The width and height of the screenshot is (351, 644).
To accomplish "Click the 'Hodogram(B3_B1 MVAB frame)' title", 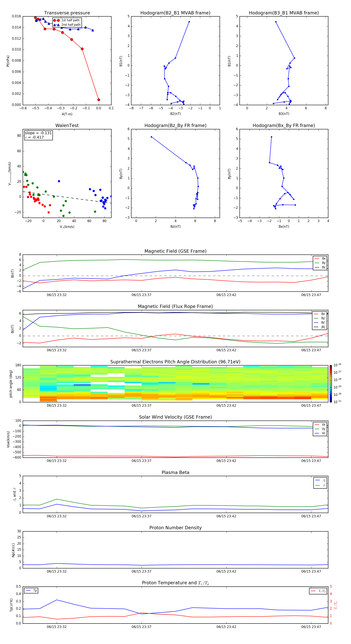I will 284,13.
